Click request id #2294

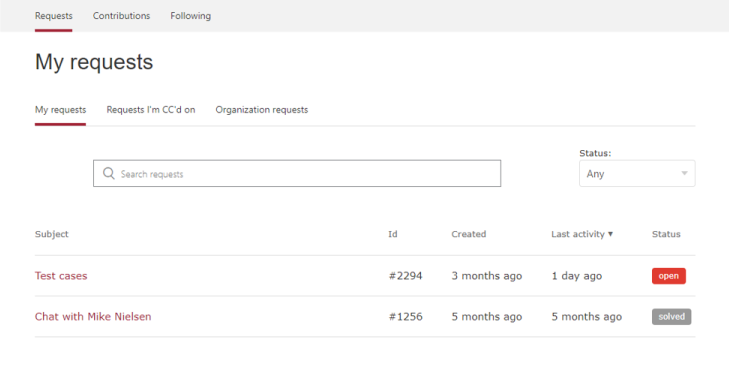pyautogui.click(x=405, y=276)
